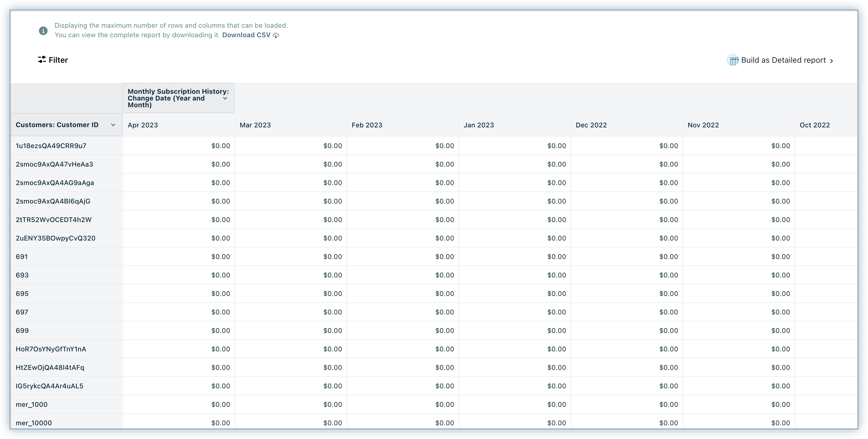Select customer row 1u18ezsQA49CRR9u7
The image size is (868, 439).
point(51,146)
